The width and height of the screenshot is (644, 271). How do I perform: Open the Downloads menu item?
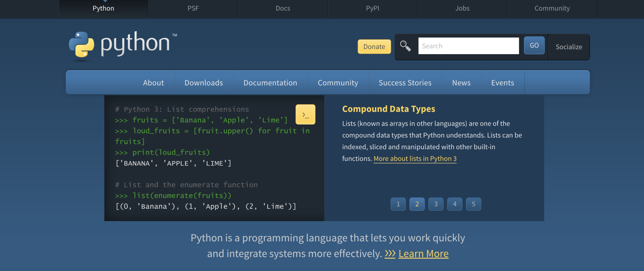(x=204, y=83)
